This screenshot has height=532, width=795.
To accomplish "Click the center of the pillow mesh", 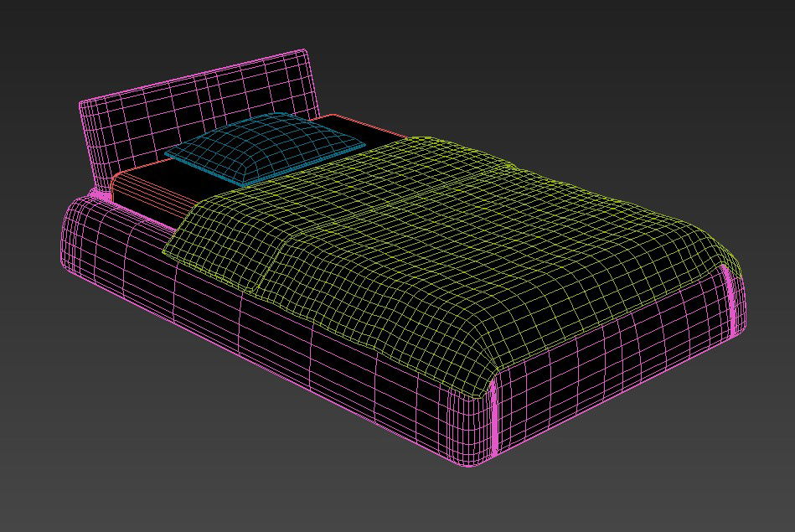I will tap(265, 147).
